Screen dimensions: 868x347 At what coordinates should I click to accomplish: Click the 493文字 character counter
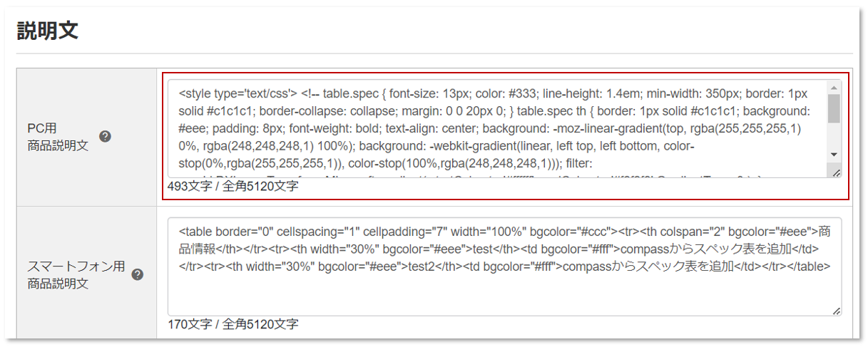233,186
